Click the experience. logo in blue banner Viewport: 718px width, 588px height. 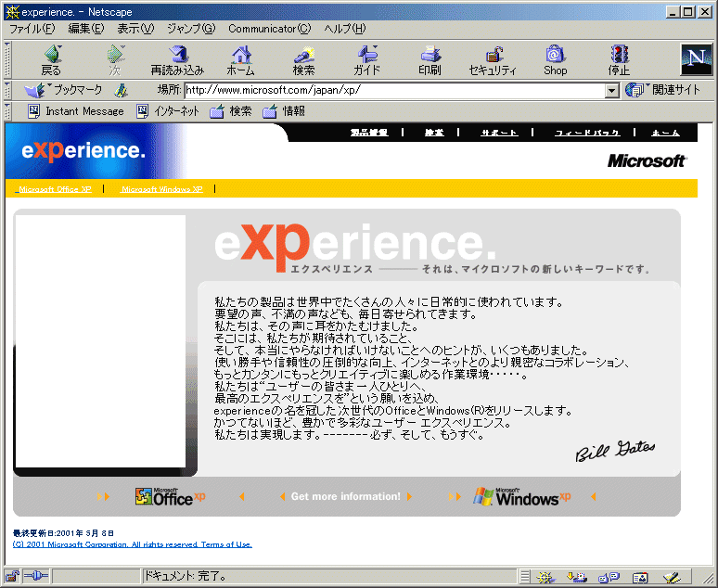point(83,150)
